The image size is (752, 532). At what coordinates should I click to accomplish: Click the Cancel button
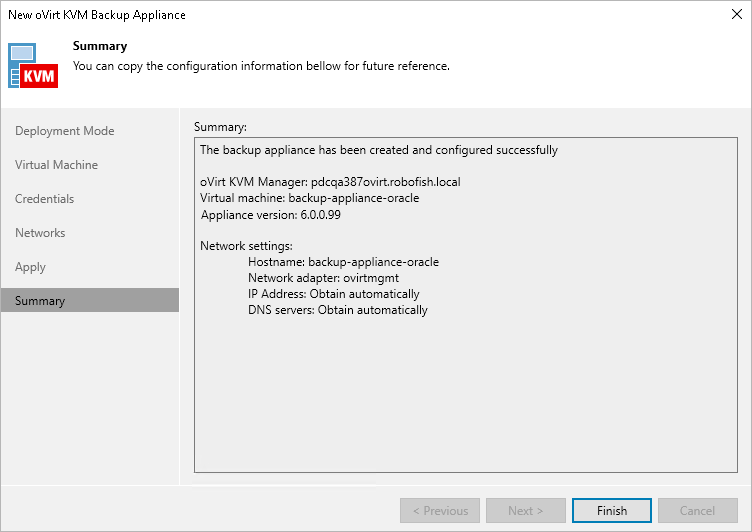[x=697, y=510]
